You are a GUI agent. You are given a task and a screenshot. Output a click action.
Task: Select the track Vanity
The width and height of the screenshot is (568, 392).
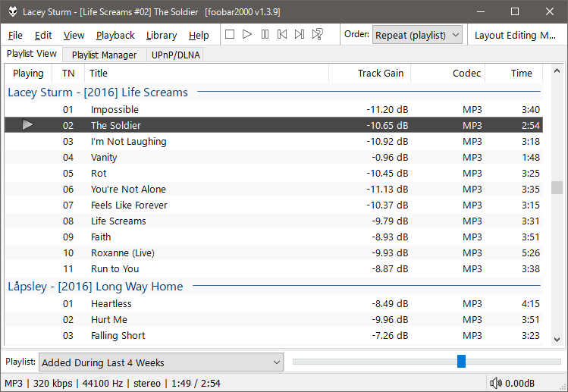click(x=274, y=157)
